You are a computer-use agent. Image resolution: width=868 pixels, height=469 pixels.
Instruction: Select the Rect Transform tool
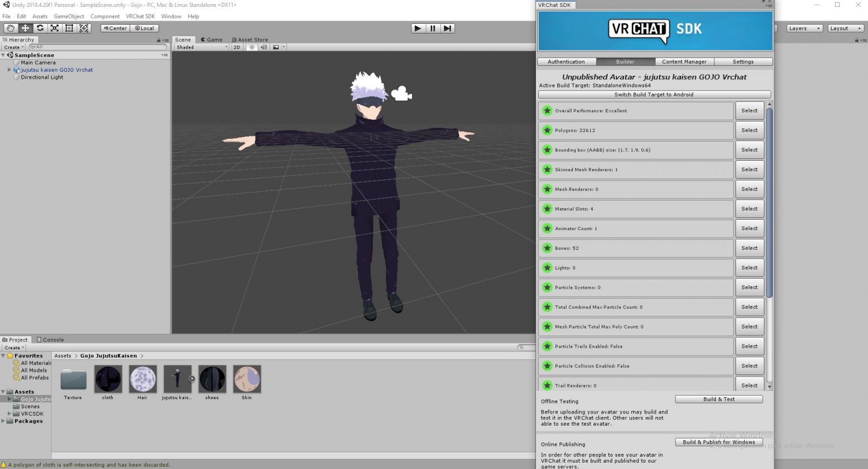(x=69, y=28)
